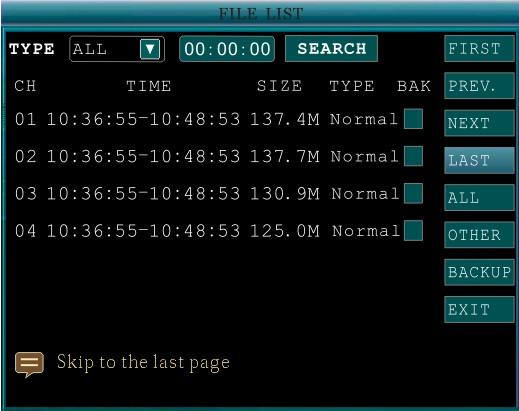This screenshot has height=411, width=519.
Task: Select file row 137.7M
Action: click(x=219, y=156)
